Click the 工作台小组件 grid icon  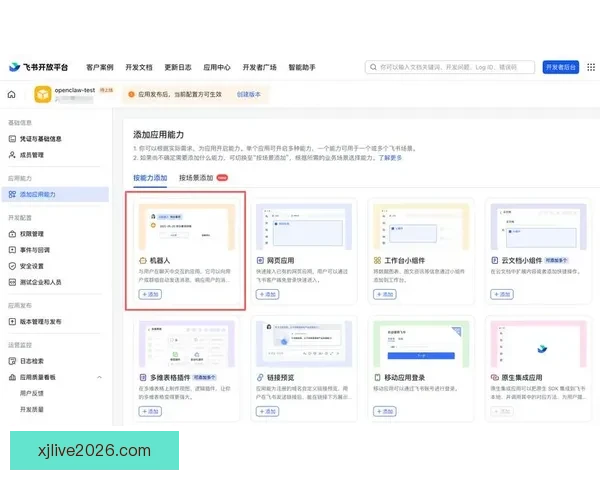tap(377, 261)
